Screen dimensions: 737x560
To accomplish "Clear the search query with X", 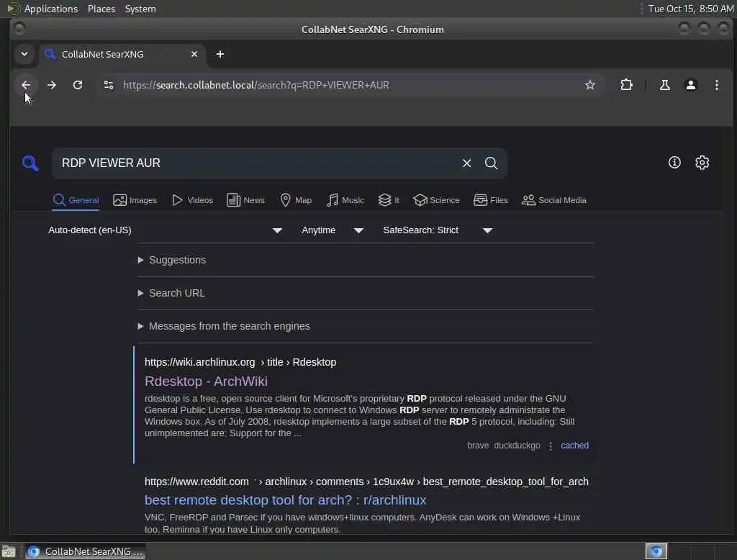I will coord(466,163).
